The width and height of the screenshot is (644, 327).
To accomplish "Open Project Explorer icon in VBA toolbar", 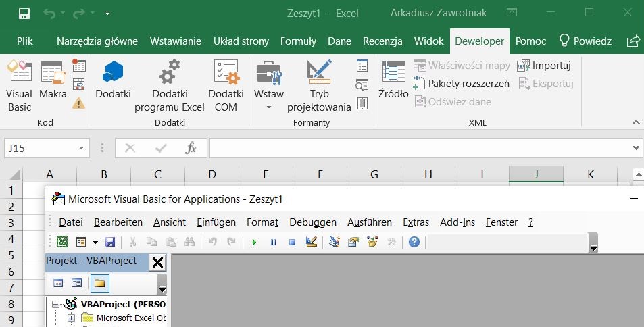I will [335, 242].
